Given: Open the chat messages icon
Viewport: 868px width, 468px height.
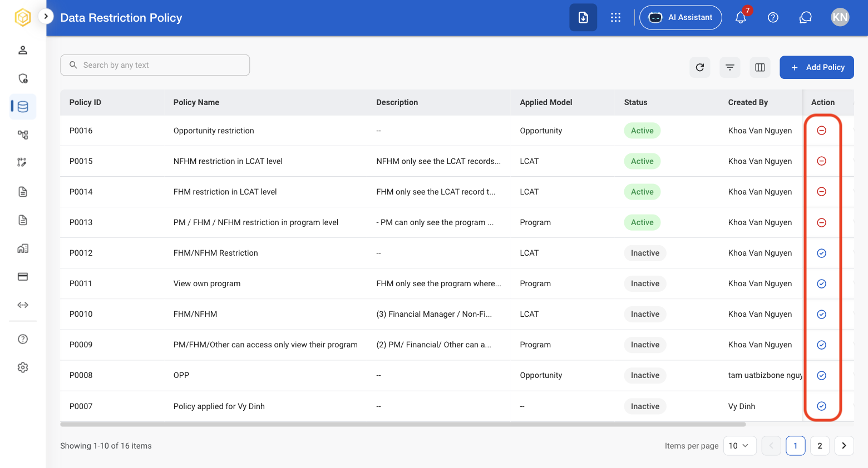Looking at the screenshot, I should coord(805,17).
